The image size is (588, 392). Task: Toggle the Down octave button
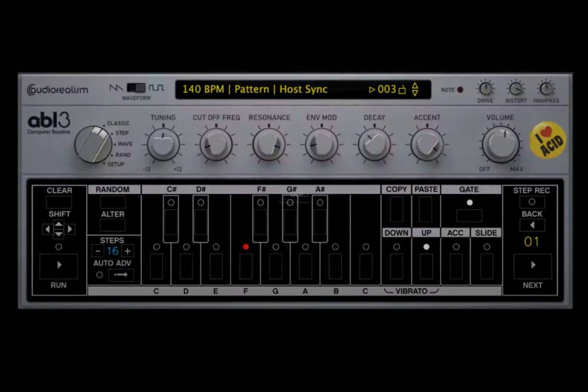[x=396, y=266]
